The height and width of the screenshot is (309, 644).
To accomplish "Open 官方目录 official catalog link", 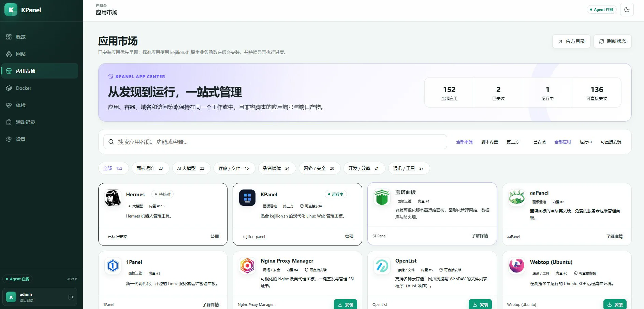I will 571,41.
